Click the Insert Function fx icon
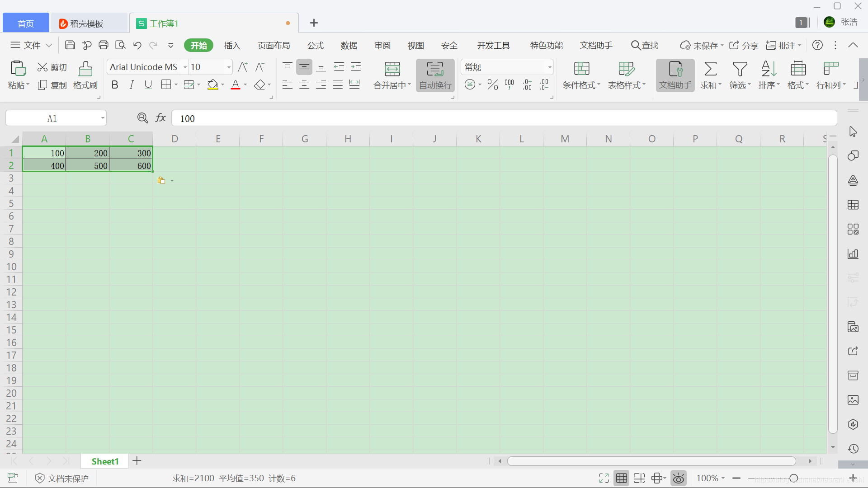This screenshot has width=868, height=488. pyautogui.click(x=160, y=118)
